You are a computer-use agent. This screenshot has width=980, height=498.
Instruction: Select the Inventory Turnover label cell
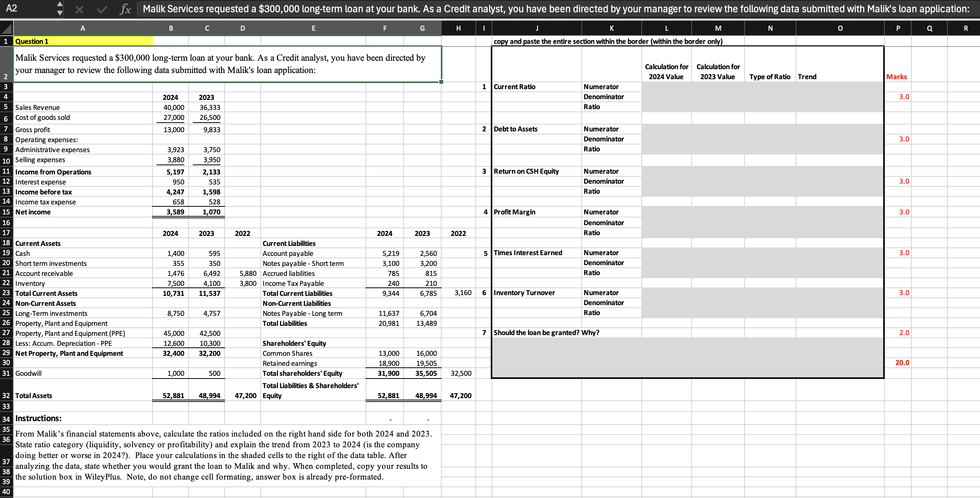pos(525,292)
